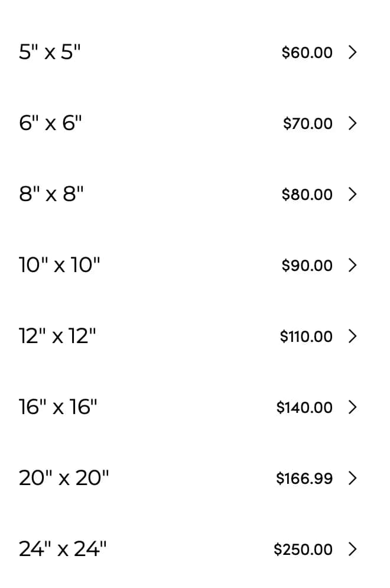Screen dimensions: 390x588
Task: Expand the $110.00 row using its chevron
Action: coord(352,336)
